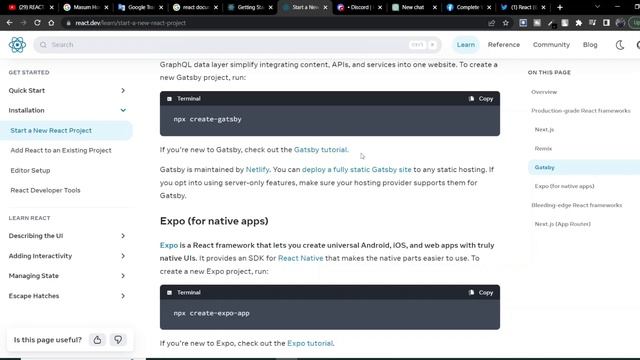
Task: Open Editor Setup in the sidebar
Action: (x=30, y=170)
